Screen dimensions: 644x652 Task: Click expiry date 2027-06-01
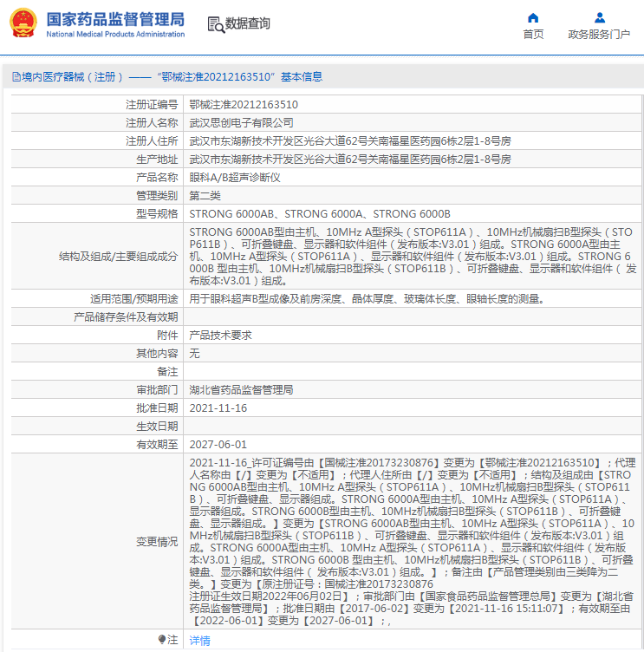(218, 445)
